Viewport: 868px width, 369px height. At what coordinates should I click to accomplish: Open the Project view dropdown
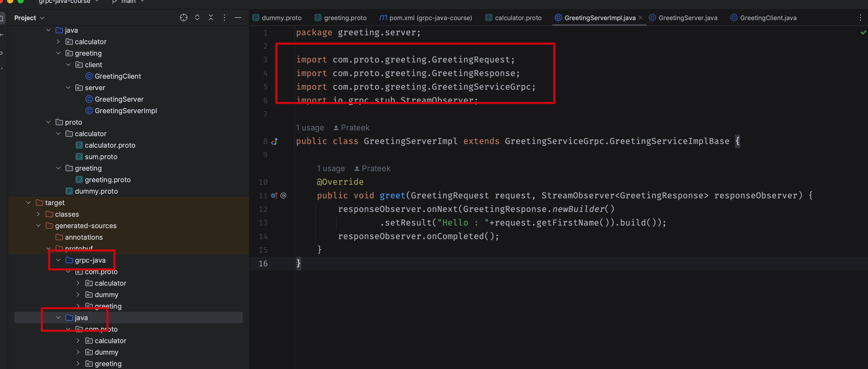pos(29,18)
